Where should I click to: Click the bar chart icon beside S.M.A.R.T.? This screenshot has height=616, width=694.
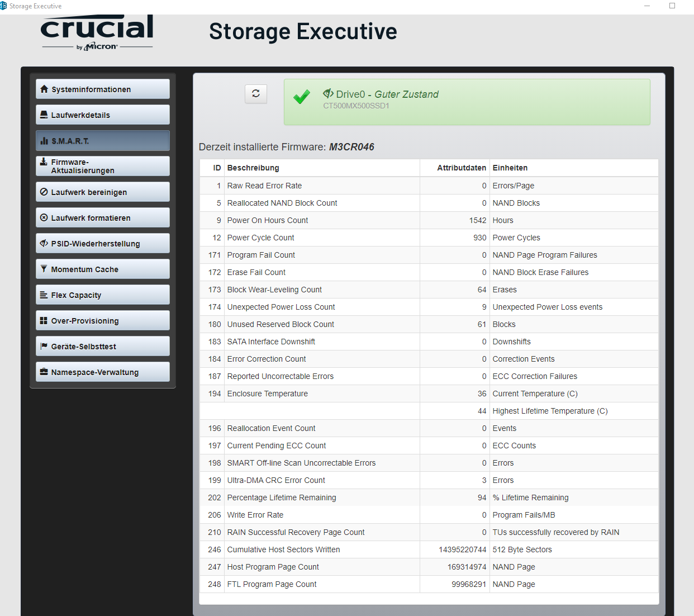pos(44,141)
